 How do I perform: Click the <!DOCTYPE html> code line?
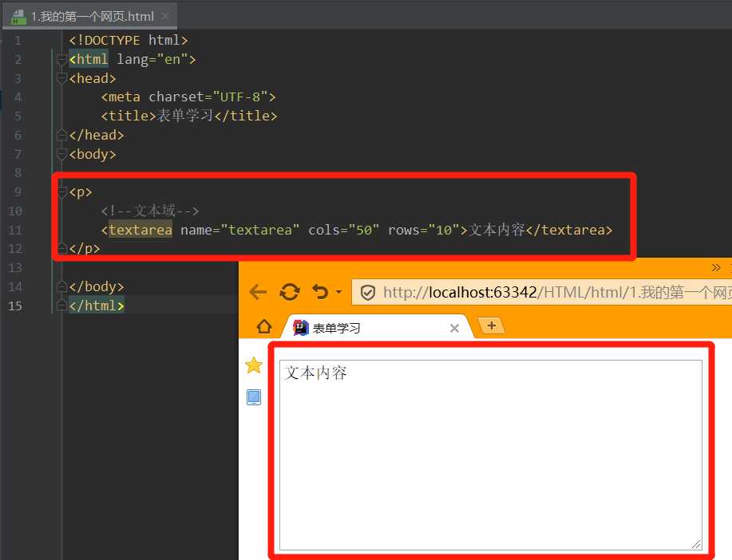[x=129, y=40]
